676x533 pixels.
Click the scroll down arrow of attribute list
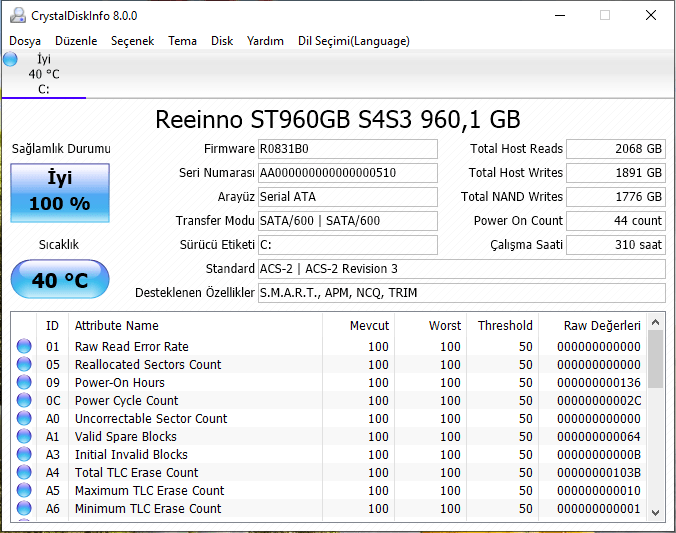(655, 511)
